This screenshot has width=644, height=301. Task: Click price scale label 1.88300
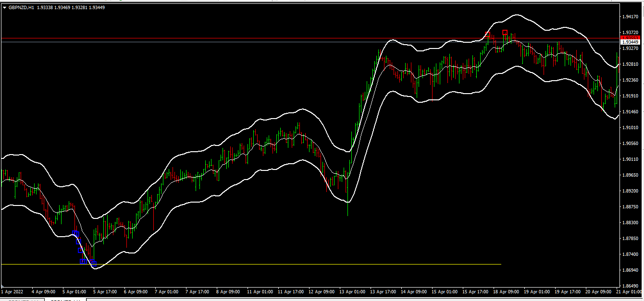click(630, 223)
